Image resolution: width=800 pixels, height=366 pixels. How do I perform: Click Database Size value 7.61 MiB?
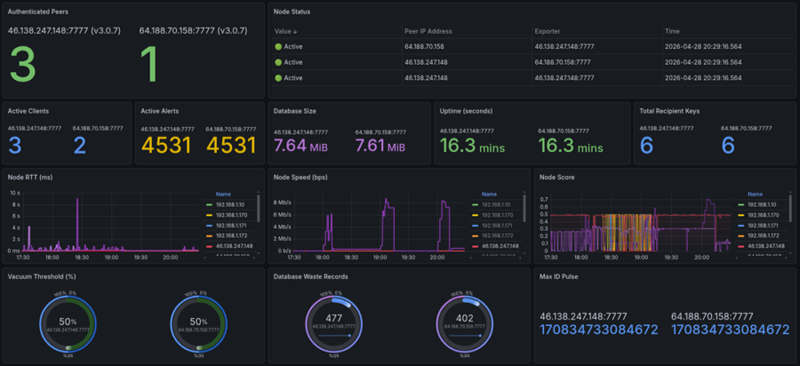point(380,146)
